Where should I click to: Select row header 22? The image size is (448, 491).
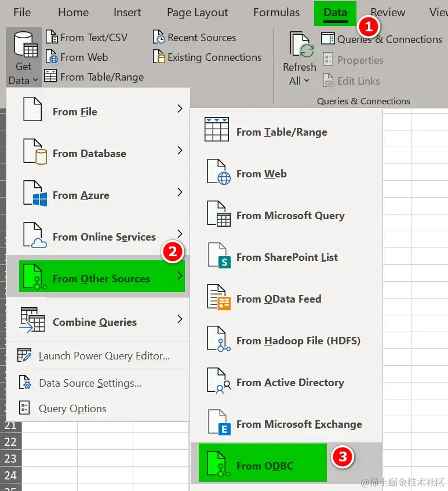[10, 442]
